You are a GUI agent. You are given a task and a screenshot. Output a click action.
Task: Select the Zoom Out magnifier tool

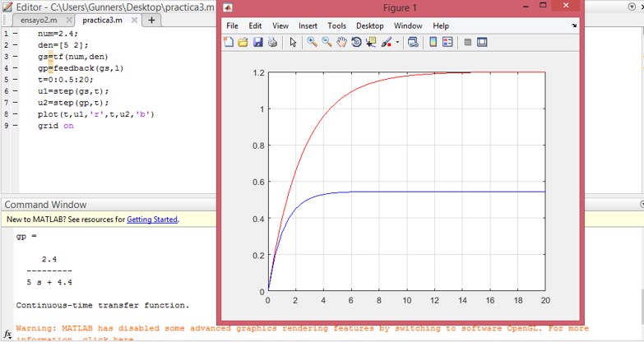coord(327,42)
